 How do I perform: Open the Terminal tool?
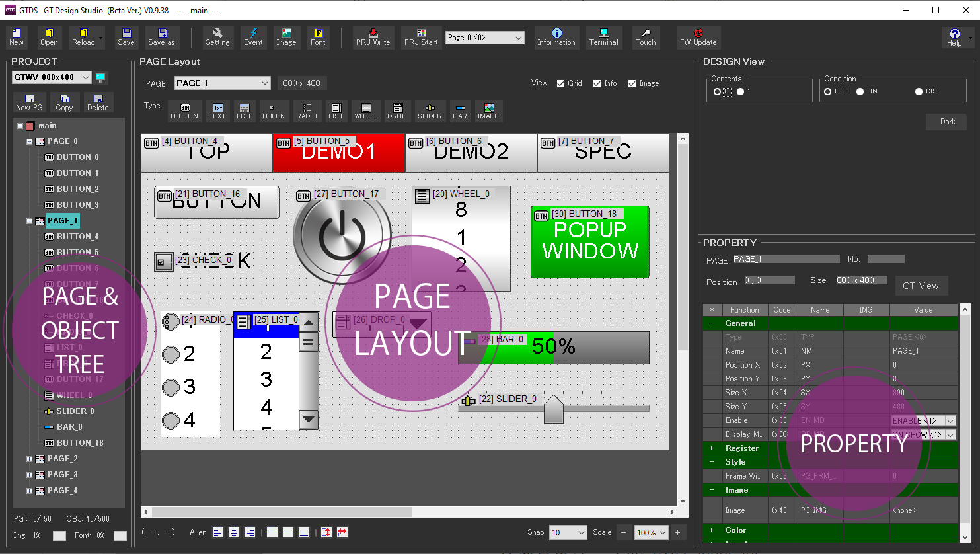click(x=603, y=37)
